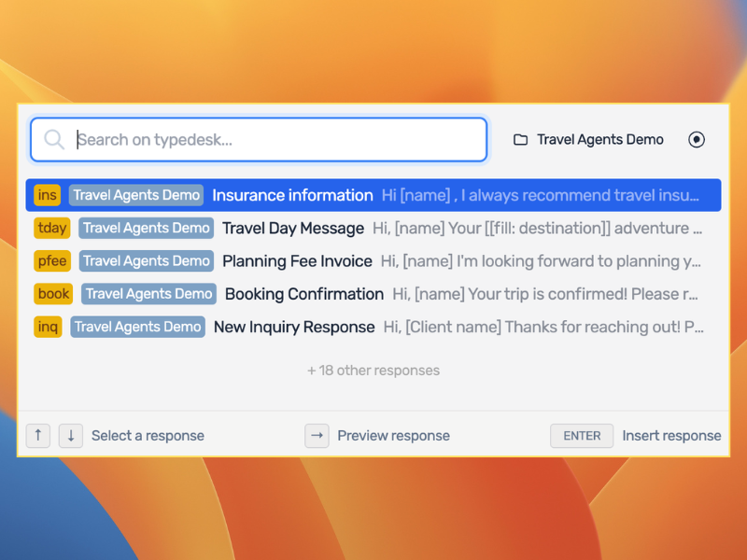Click the 'pfee' shortcut badge
This screenshot has height=560, width=747.
pos(52,261)
